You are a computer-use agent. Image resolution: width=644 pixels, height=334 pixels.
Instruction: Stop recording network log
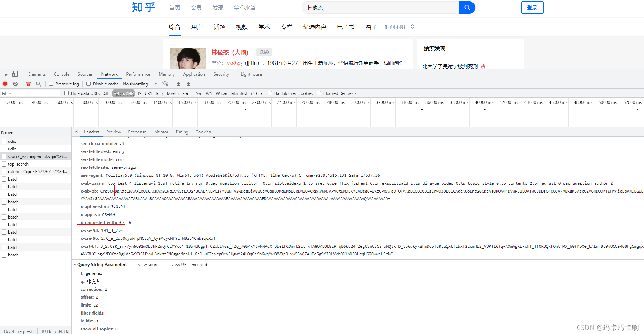[x=5, y=84]
